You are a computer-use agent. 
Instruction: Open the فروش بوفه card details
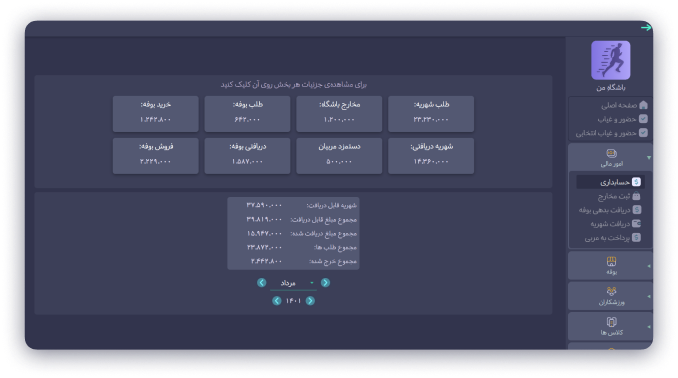(x=156, y=156)
